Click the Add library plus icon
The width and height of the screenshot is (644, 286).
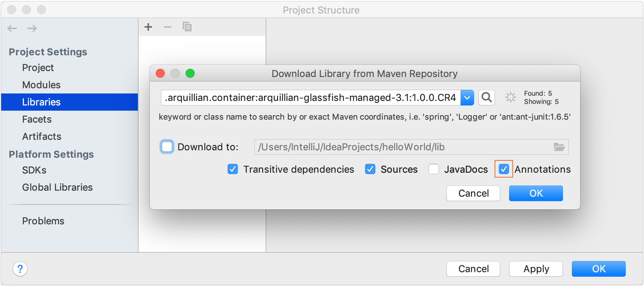point(148,27)
